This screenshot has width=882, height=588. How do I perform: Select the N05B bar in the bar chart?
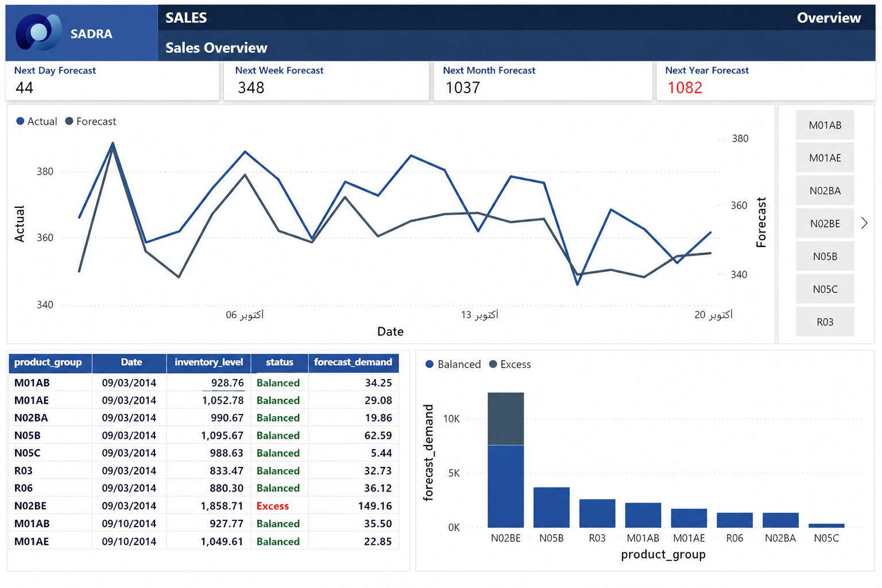click(x=551, y=508)
